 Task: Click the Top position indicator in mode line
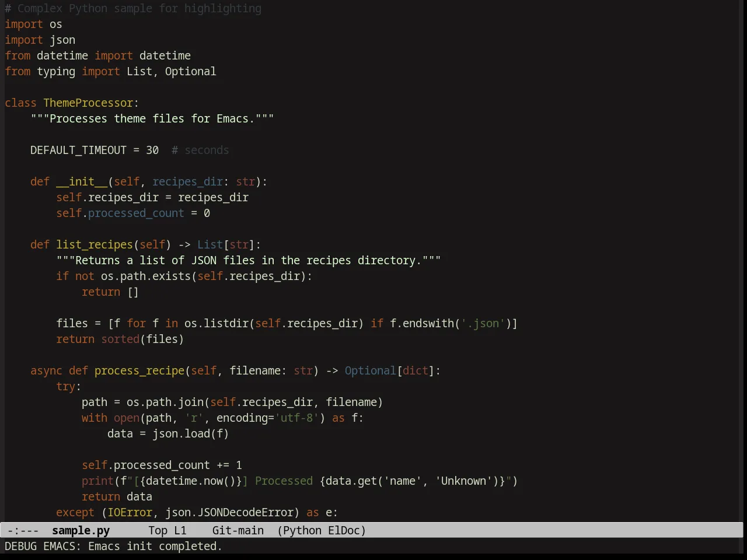(158, 530)
